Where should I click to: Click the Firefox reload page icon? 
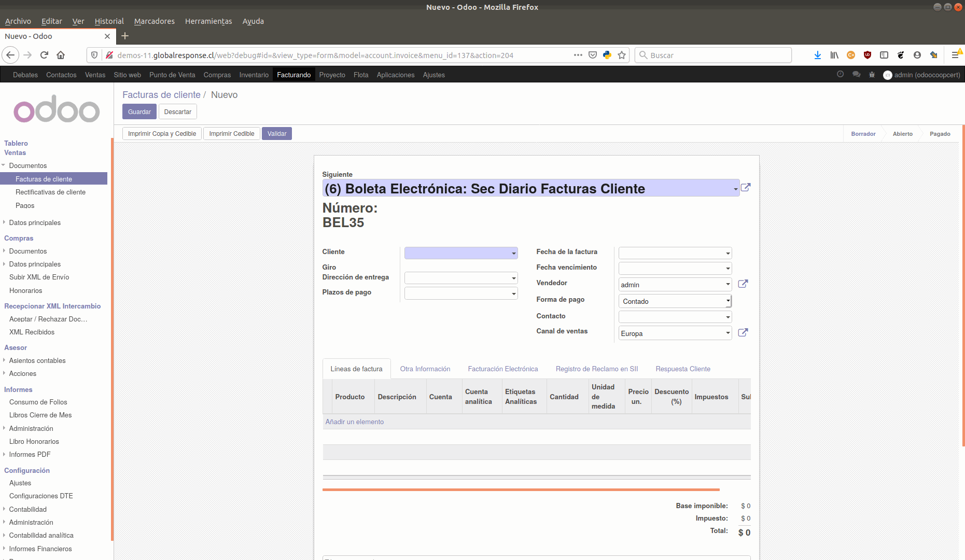click(44, 55)
